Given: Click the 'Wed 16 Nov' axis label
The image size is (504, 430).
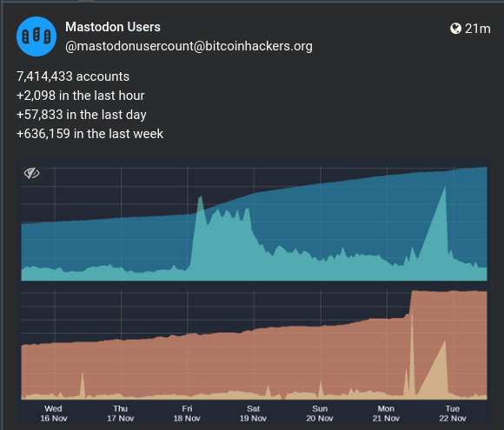Looking at the screenshot, I should 54,413.
